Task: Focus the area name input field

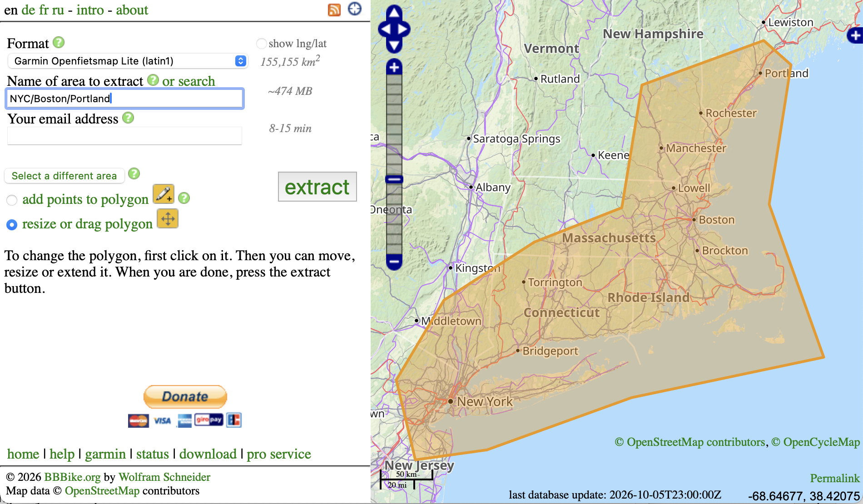Action: [124, 99]
